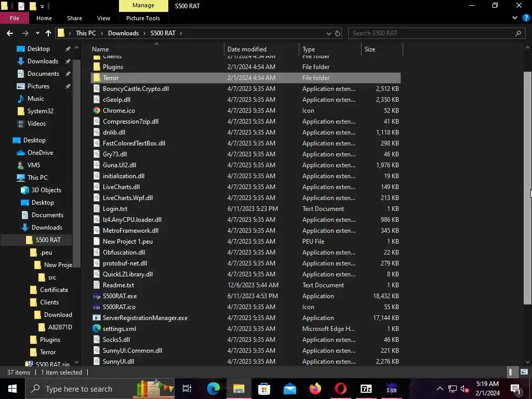This screenshot has width=532, height=399.
Task: Click the Login.txt document icon
Action: point(97,209)
